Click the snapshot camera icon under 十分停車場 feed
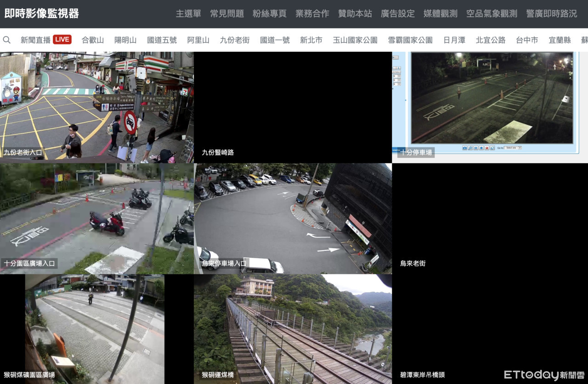This screenshot has width=588, height=384. point(465,148)
